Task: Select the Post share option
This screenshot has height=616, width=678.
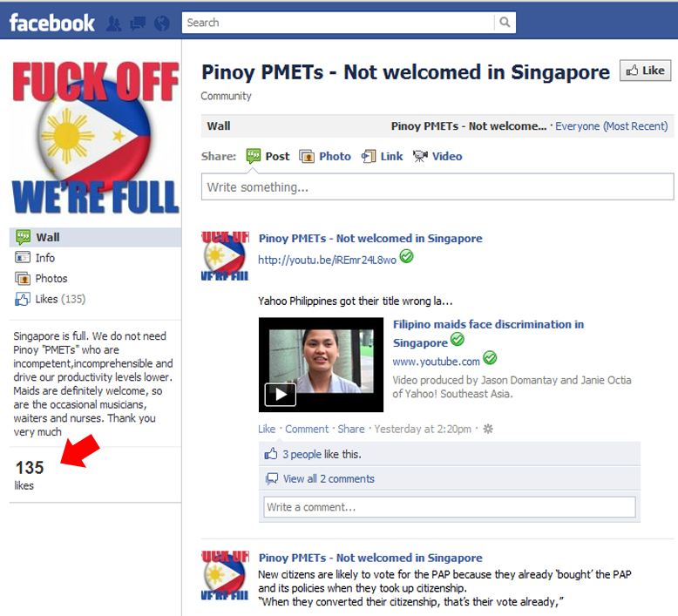Action: [x=268, y=156]
